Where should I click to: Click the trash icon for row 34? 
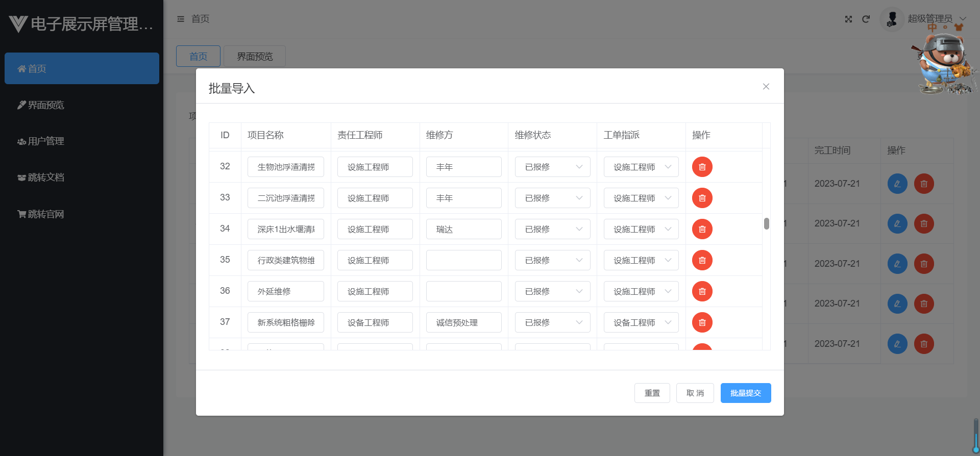702,229
